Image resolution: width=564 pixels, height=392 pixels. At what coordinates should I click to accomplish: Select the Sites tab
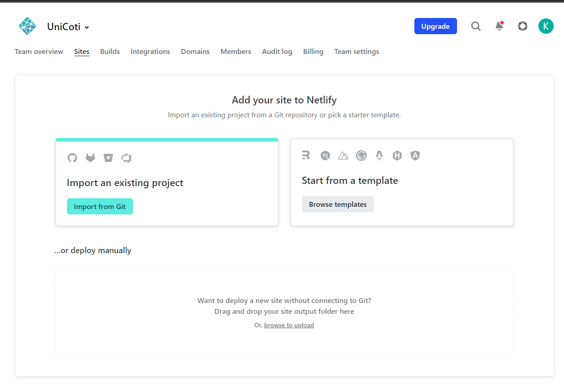(x=82, y=52)
